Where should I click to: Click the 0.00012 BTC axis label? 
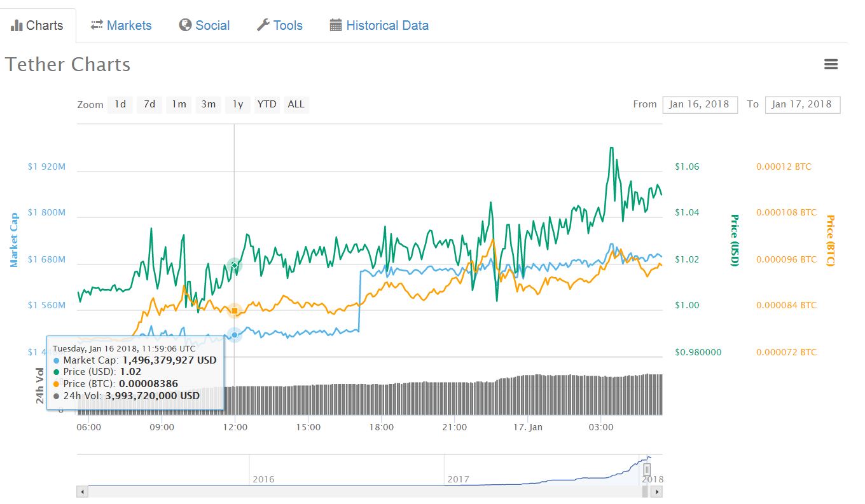[x=784, y=167]
